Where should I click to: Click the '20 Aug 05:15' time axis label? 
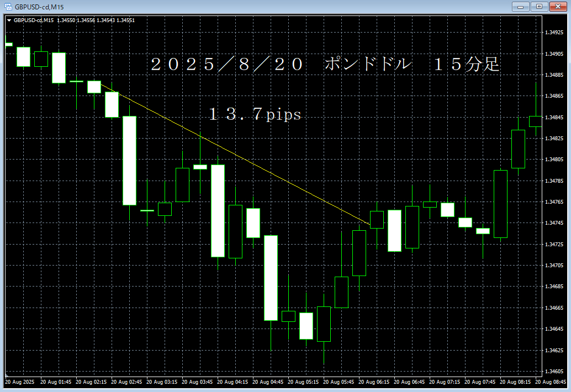tap(303, 382)
